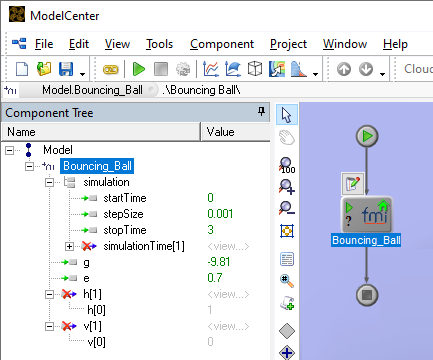Open the <view...> link for simulationTime[1]

click(228, 246)
